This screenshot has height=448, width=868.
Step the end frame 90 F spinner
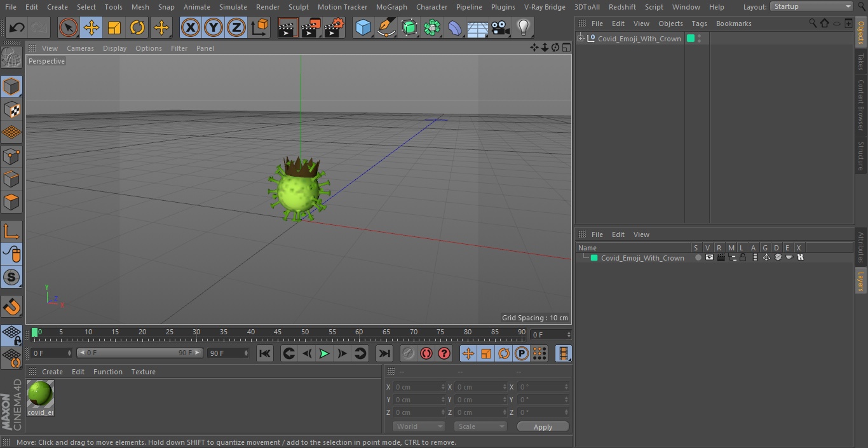pyautogui.click(x=246, y=353)
